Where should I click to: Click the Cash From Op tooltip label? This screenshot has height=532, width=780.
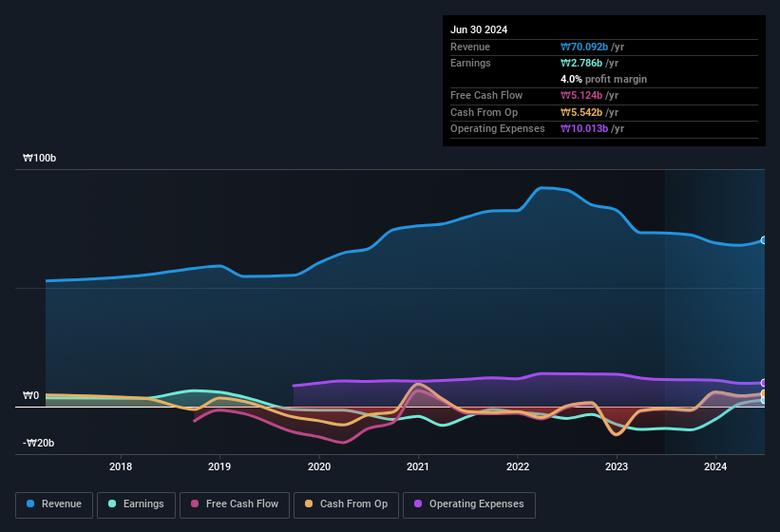(484, 112)
